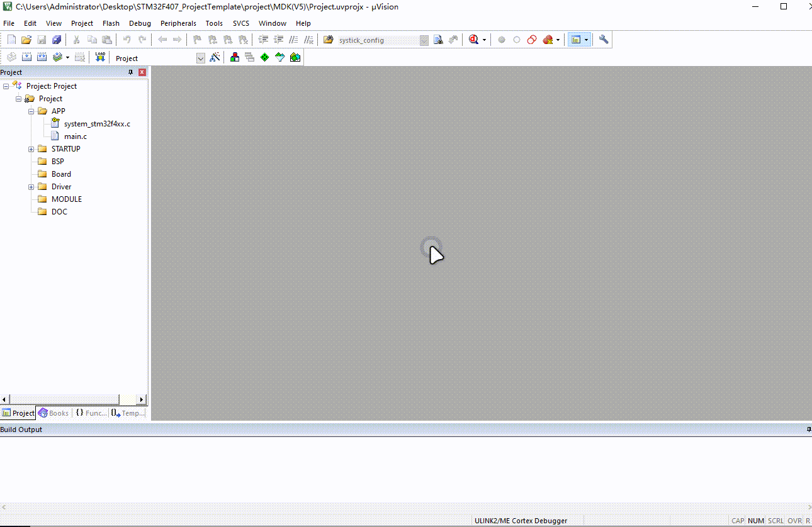Viewport: 812px width, 527px height.
Task: Switch to the Books tab
Action: (x=54, y=413)
